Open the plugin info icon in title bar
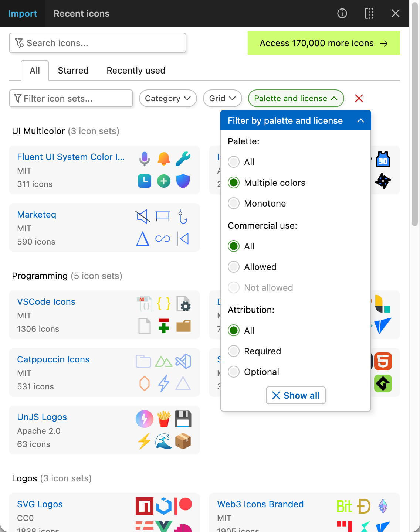The image size is (420, 532). 342,13
